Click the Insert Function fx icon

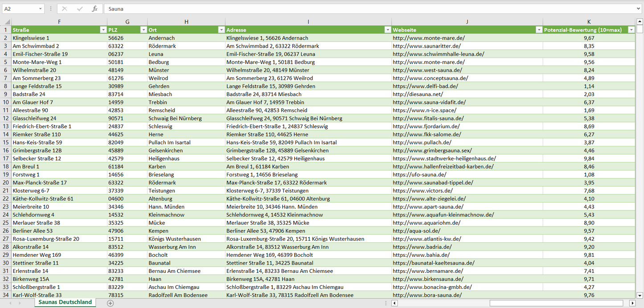click(x=94, y=9)
